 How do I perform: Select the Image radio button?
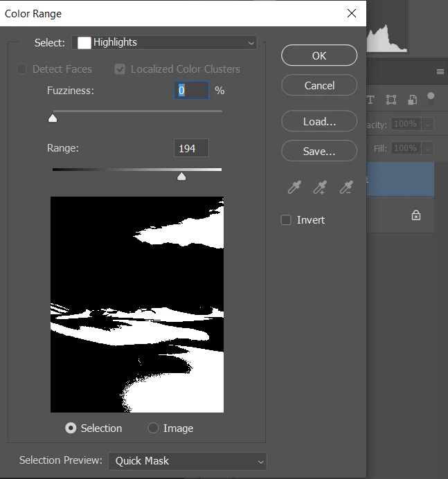click(153, 428)
